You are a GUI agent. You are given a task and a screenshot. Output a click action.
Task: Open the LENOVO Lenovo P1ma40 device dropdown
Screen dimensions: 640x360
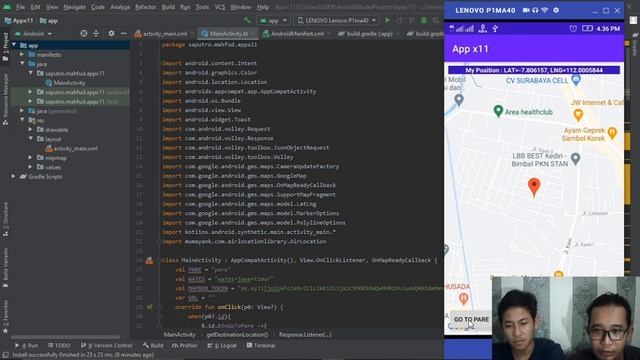coord(337,20)
